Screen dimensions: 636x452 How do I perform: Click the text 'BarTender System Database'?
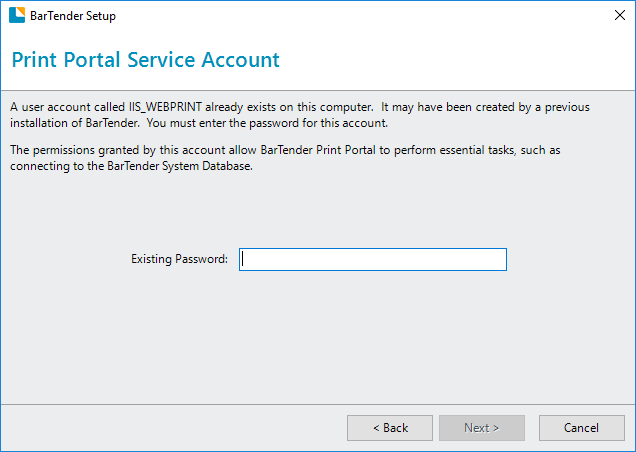point(179,166)
